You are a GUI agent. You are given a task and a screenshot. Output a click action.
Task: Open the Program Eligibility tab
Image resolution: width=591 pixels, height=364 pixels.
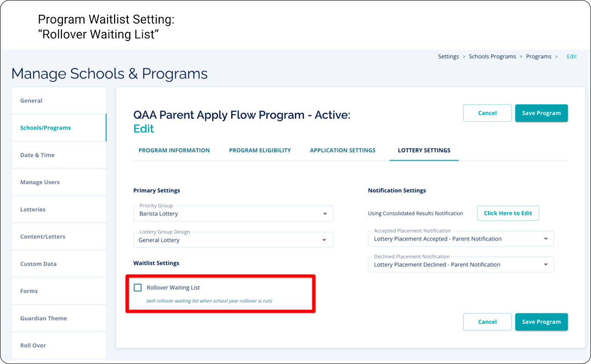tap(260, 150)
